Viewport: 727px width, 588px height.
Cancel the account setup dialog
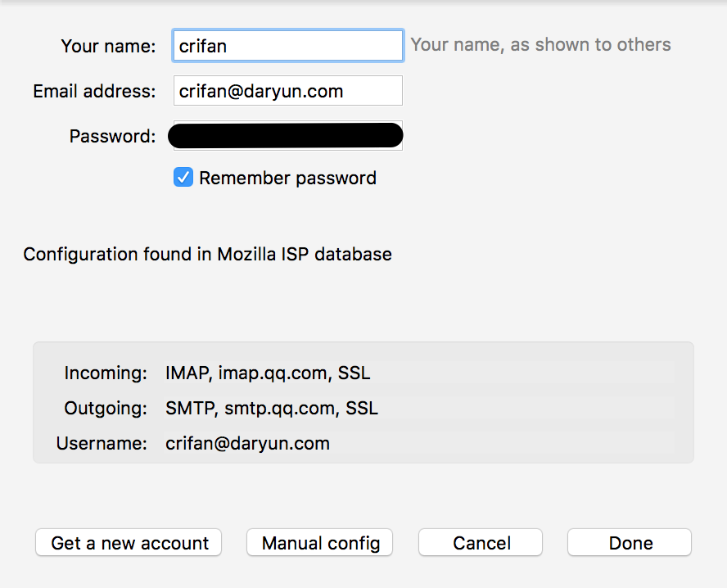click(x=481, y=542)
